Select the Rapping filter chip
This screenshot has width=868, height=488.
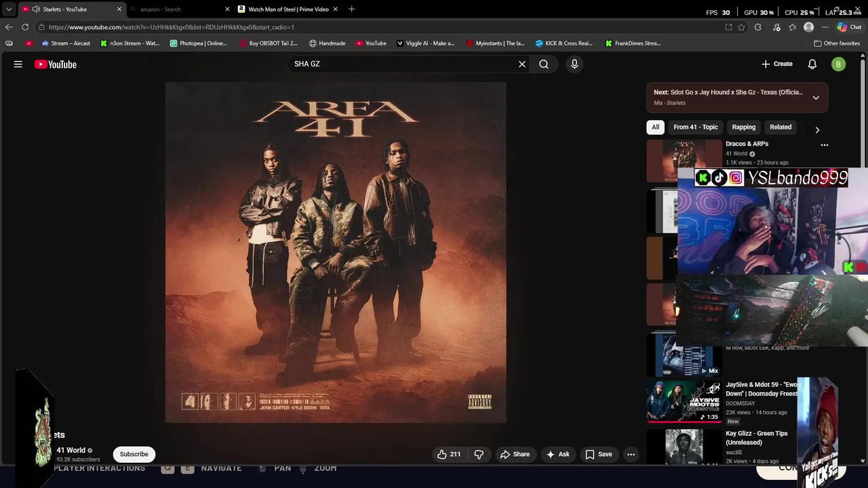point(744,127)
